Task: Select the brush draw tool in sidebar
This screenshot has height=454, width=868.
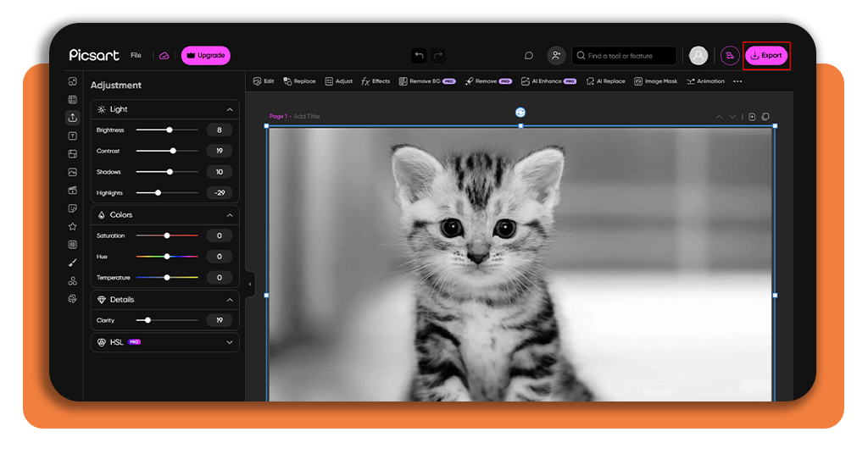Action: click(x=73, y=263)
